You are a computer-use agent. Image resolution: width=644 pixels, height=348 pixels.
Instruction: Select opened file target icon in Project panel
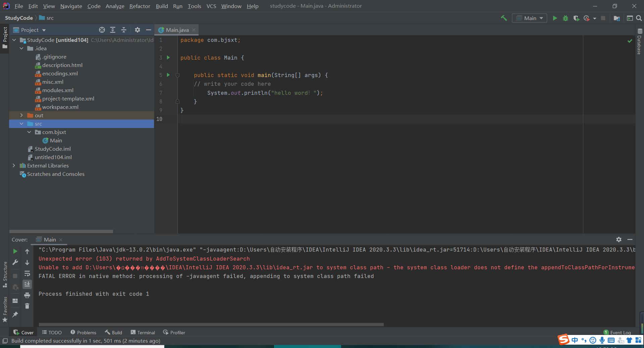102,30
